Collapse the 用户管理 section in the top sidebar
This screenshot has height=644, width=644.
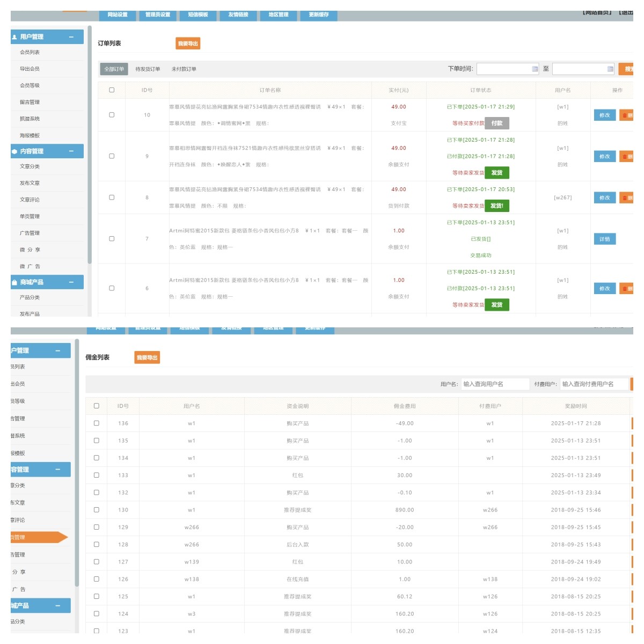pos(71,37)
